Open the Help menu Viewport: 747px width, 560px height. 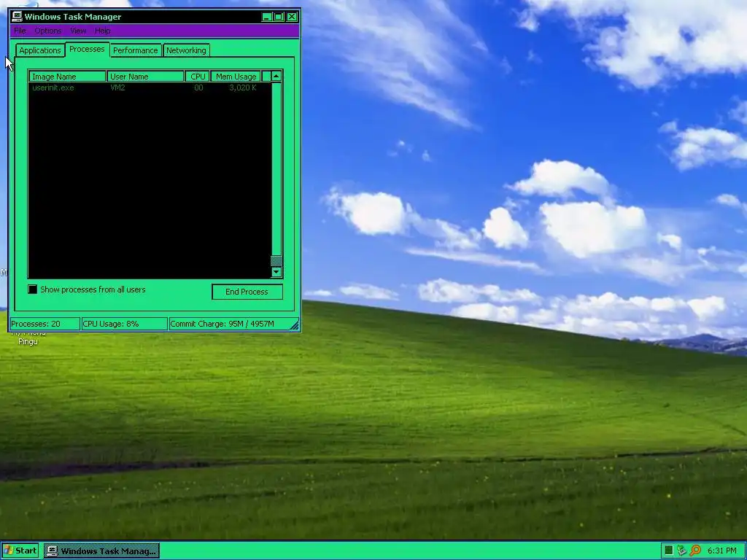click(102, 31)
